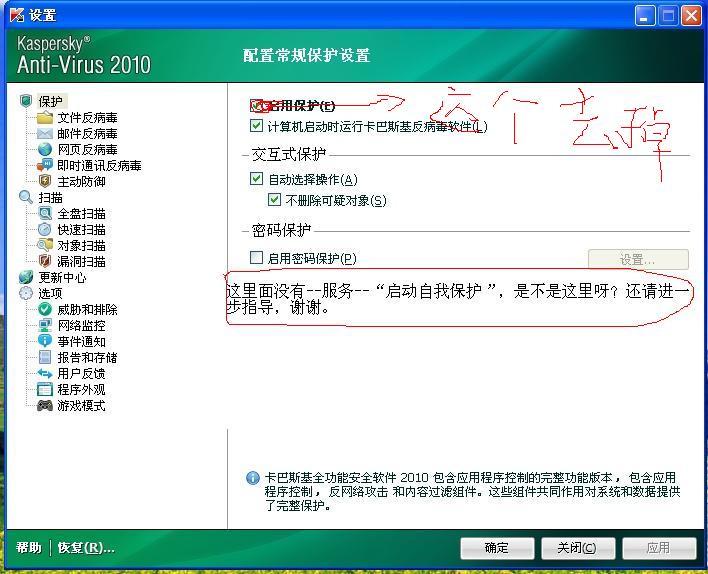Uncheck the 启用保护(E) checkbox
This screenshot has width=708, height=574.
pos(256,106)
